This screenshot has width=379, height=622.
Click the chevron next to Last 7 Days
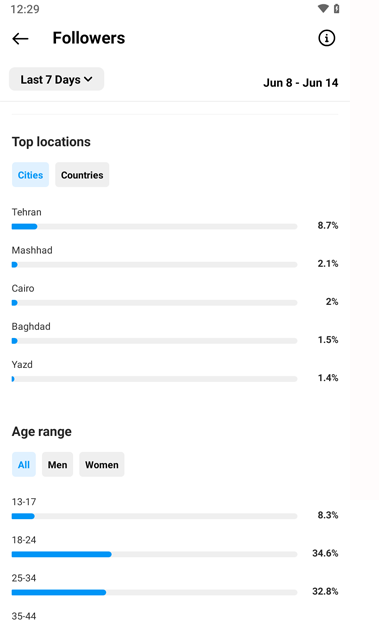coord(88,79)
